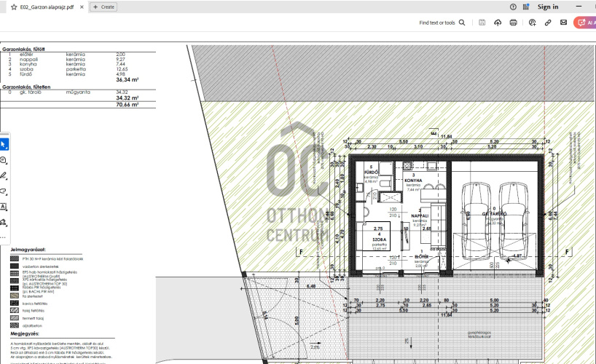Open Find text or tools search
This screenshot has width=596, height=364.
coord(442,23)
